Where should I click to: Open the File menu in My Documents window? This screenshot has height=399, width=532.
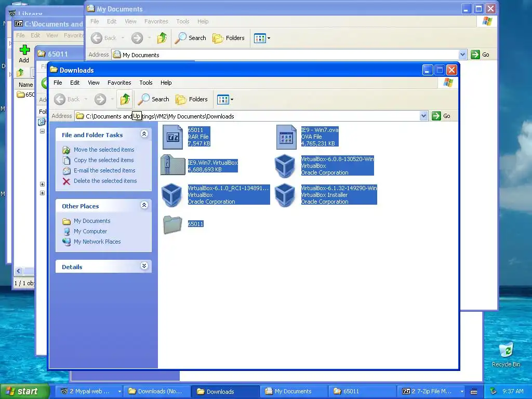[95, 21]
